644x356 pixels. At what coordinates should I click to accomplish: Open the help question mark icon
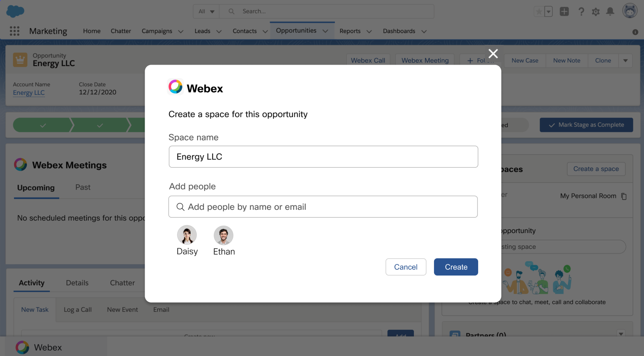click(x=581, y=11)
